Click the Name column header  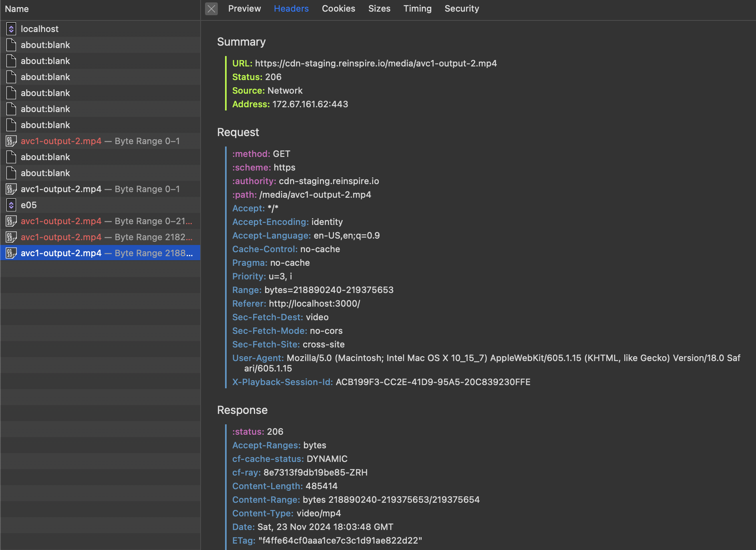17,9
